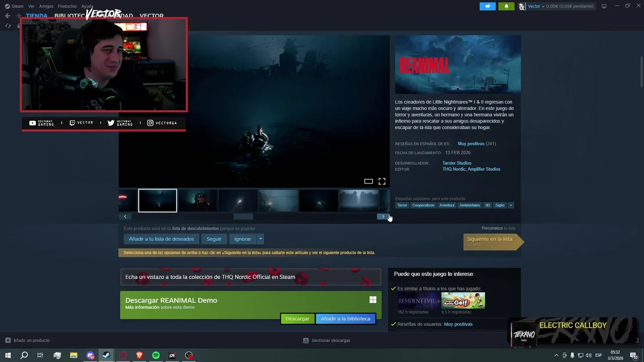Open the dropdown arrow next to Ignorar
Viewport: 644px width, 362px height.
pyautogui.click(x=260, y=239)
